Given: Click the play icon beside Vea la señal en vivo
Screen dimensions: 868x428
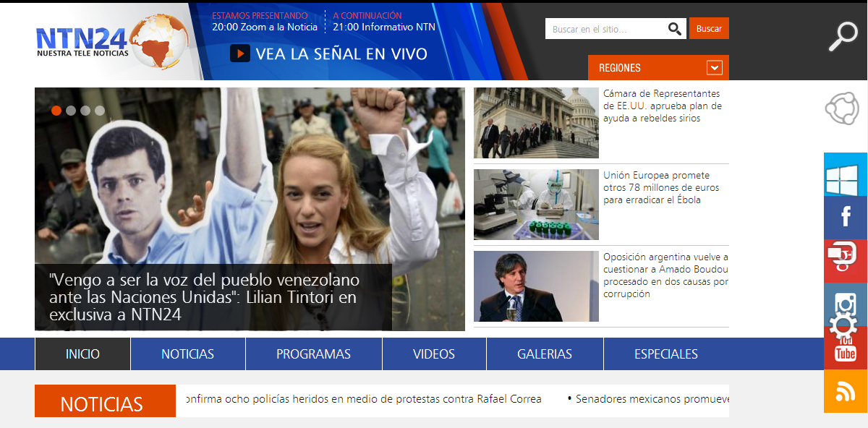Looking at the screenshot, I should point(240,54).
